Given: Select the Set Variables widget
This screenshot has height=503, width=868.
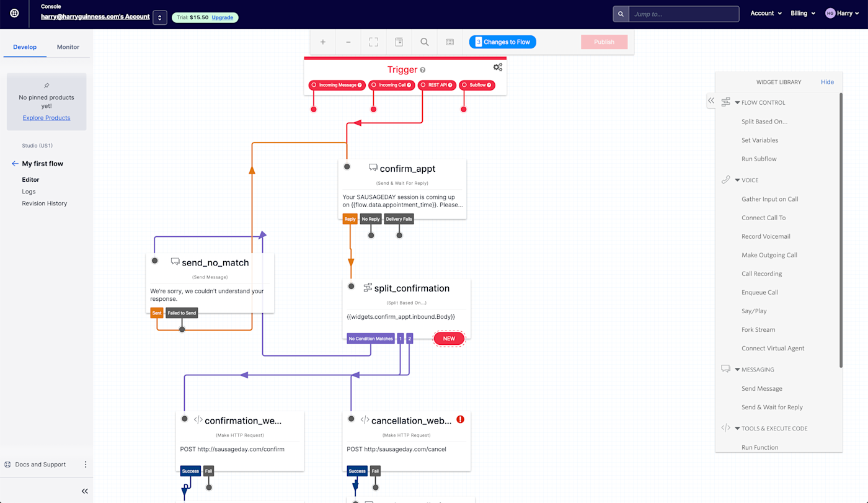Looking at the screenshot, I should click(x=759, y=140).
